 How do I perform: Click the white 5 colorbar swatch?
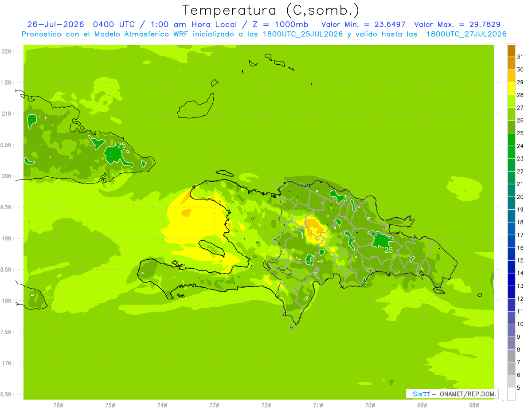click(x=511, y=394)
